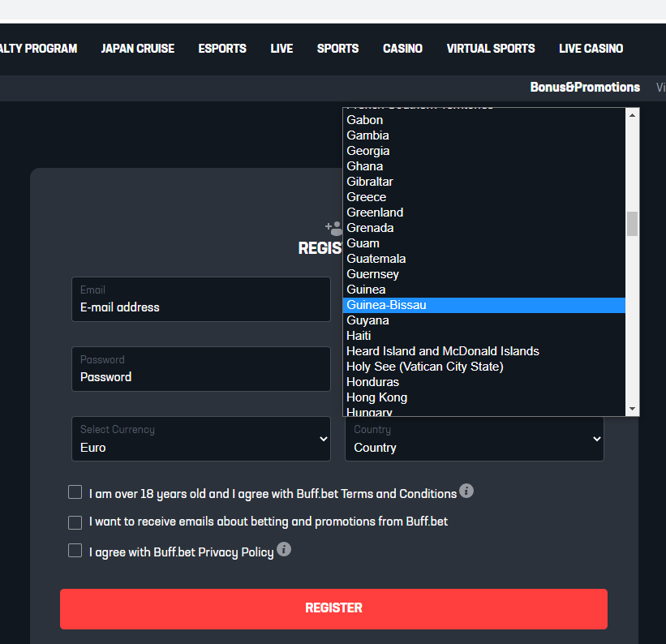Image resolution: width=666 pixels, height=644 pixels.
Task: Tick the receive promotional emails checkbox
Action: 75,522
